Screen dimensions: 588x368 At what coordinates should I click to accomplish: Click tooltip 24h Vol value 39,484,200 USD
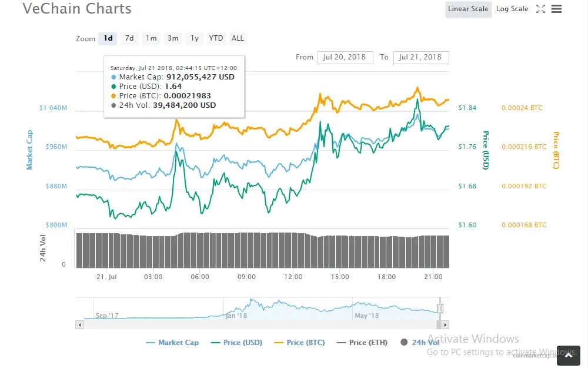(184, 105)
